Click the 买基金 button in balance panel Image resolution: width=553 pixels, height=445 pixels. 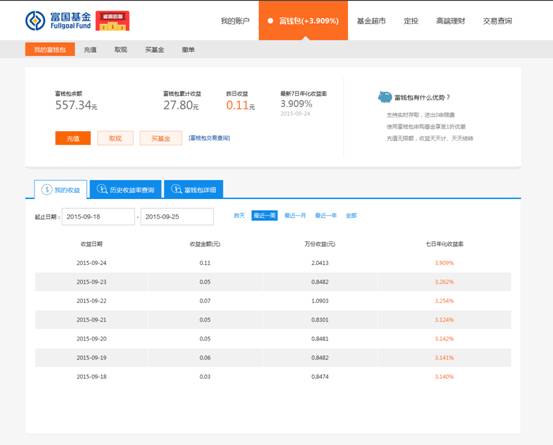(161, 138)
